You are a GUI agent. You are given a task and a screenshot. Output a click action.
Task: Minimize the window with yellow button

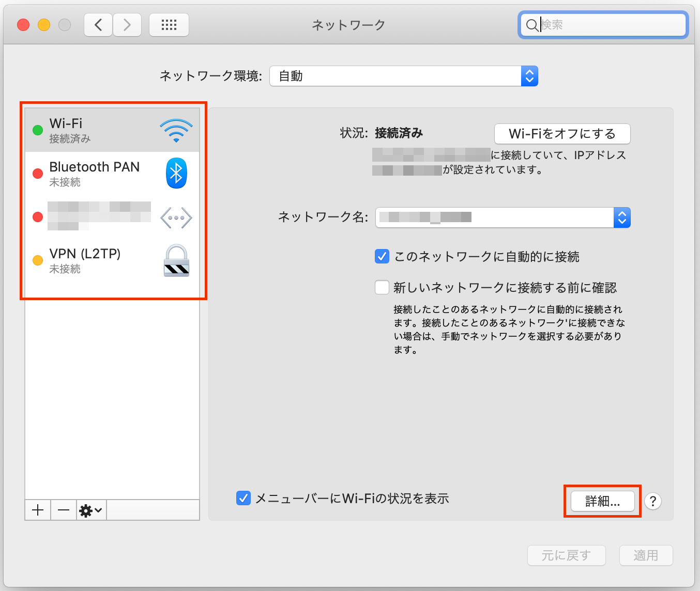(44, 25)
